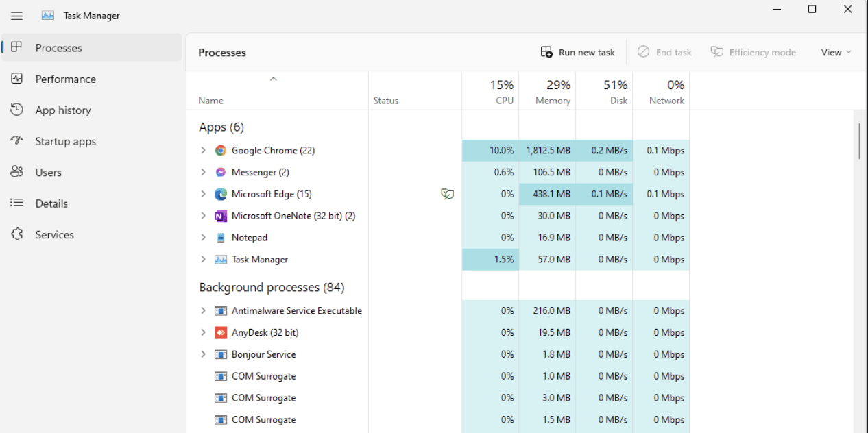Switch to the Details page

pos(92,203)
